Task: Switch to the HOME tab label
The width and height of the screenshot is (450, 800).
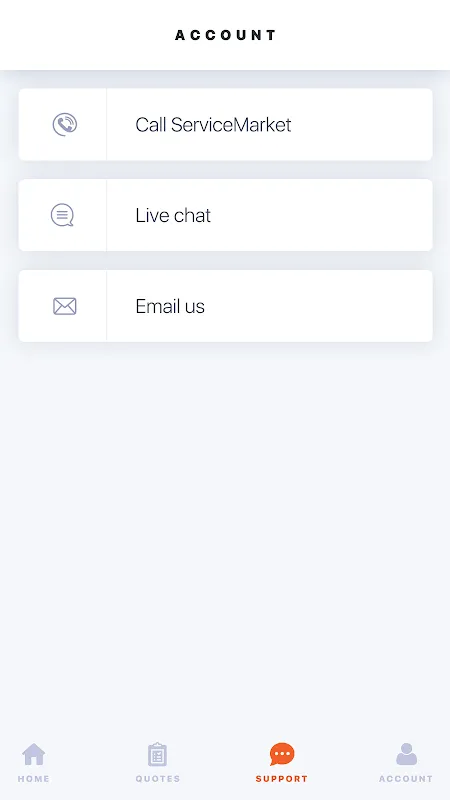Action: [x=34, y=779]
